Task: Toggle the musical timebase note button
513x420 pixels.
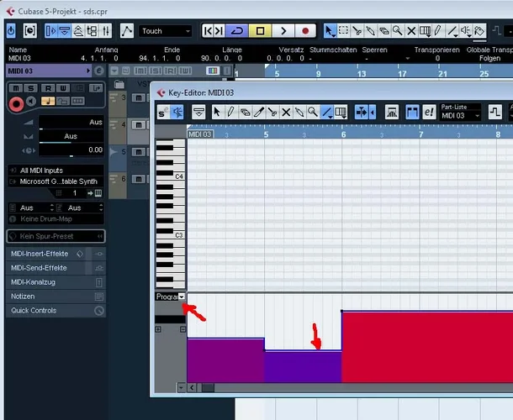Action: click(x=48, y=101)
